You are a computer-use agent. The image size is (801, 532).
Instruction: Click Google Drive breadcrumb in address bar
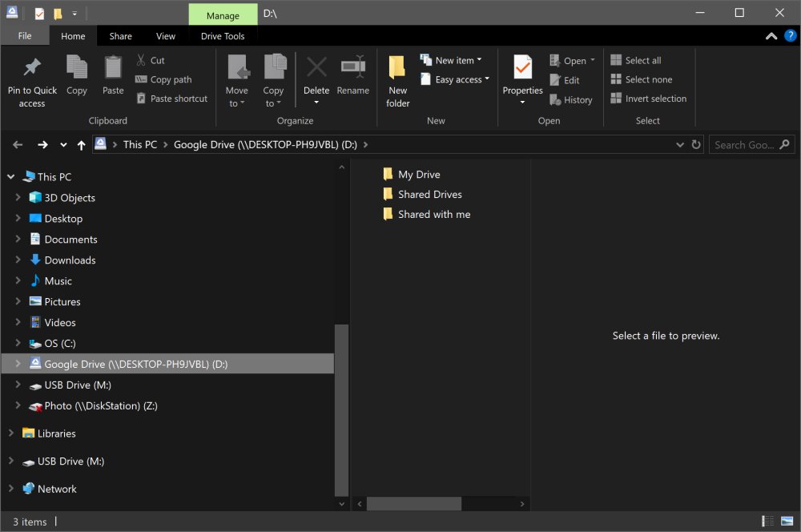click(265, 145)
